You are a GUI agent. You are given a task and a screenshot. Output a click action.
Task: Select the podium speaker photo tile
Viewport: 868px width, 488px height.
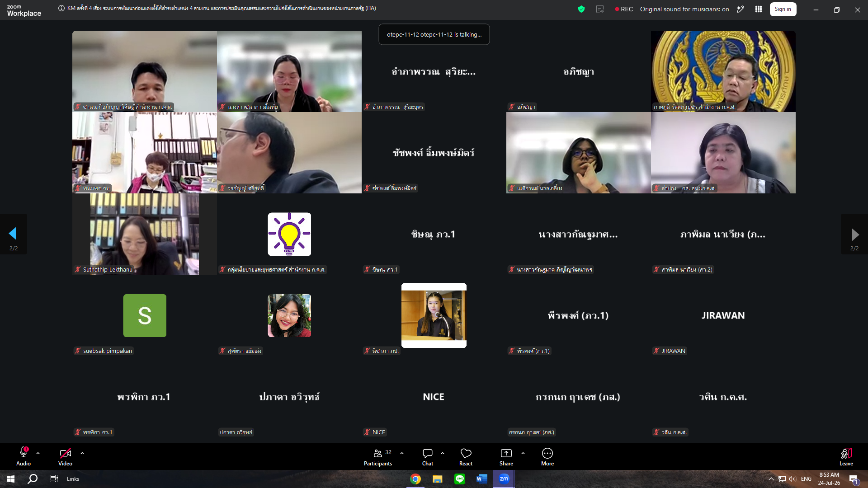[434, 315]
